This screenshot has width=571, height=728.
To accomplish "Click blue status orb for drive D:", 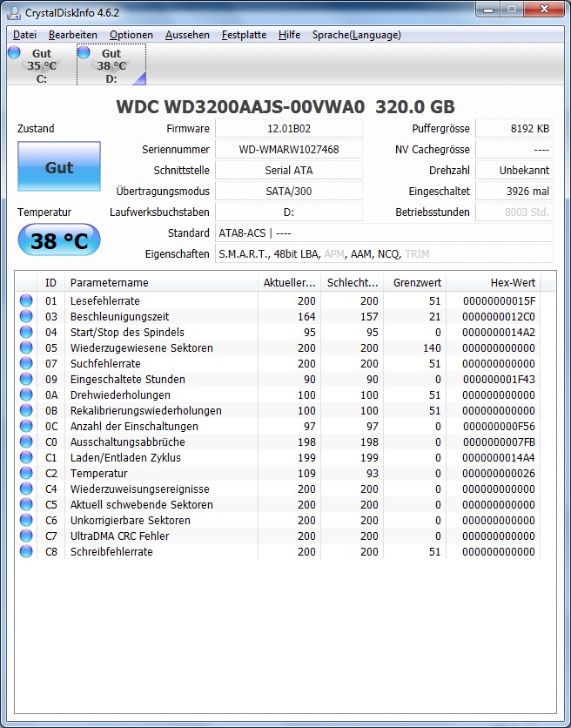I will pyautogui.click(x=84, y=52).
